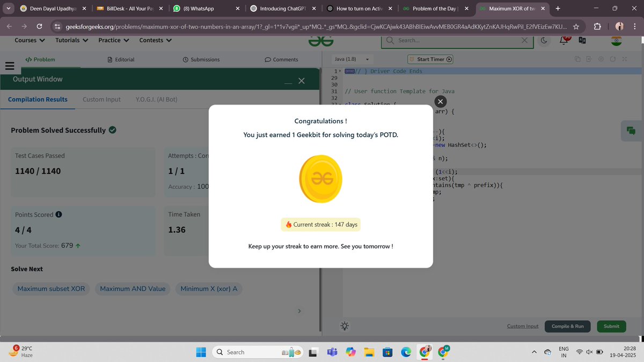Viewport: 644px width, 362px height.
Task: Open Chrome extensions puzzle icon
Action: (x=597, y=26)
